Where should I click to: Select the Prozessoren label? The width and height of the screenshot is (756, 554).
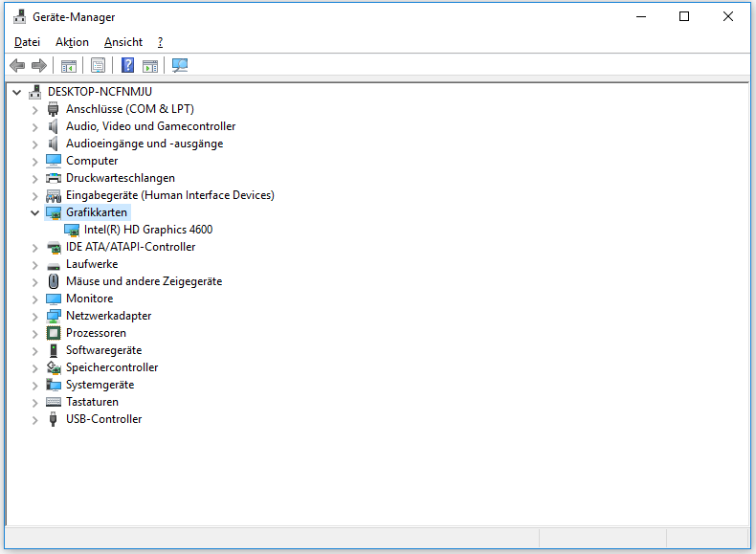[x=96, y=333]
